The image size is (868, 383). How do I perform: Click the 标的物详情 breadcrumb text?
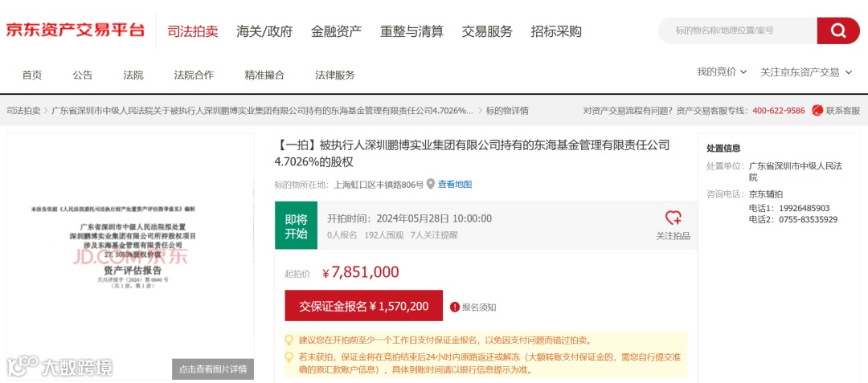507,111
